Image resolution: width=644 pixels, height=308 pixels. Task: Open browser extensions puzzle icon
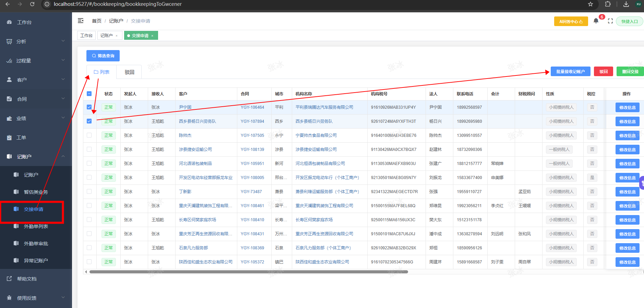point(608,4)
